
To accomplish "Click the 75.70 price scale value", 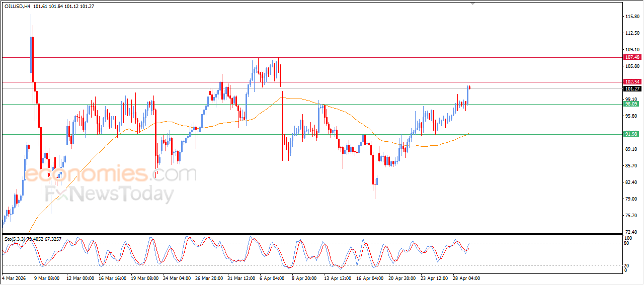I will (631, 216).
